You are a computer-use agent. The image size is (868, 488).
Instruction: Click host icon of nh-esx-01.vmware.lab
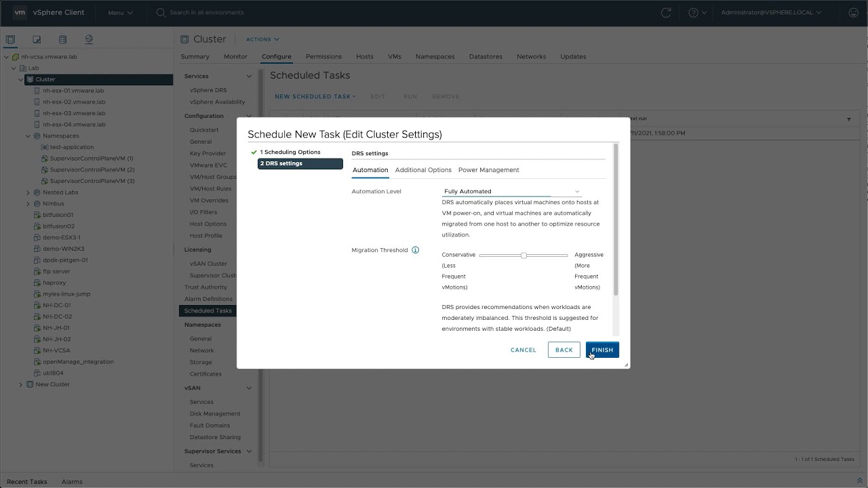[x=37, y=91]
